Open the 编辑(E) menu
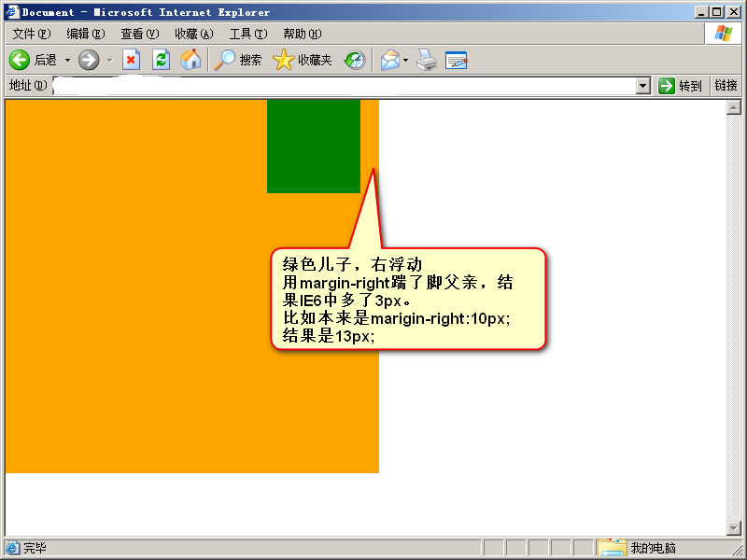 coord(86,34)
